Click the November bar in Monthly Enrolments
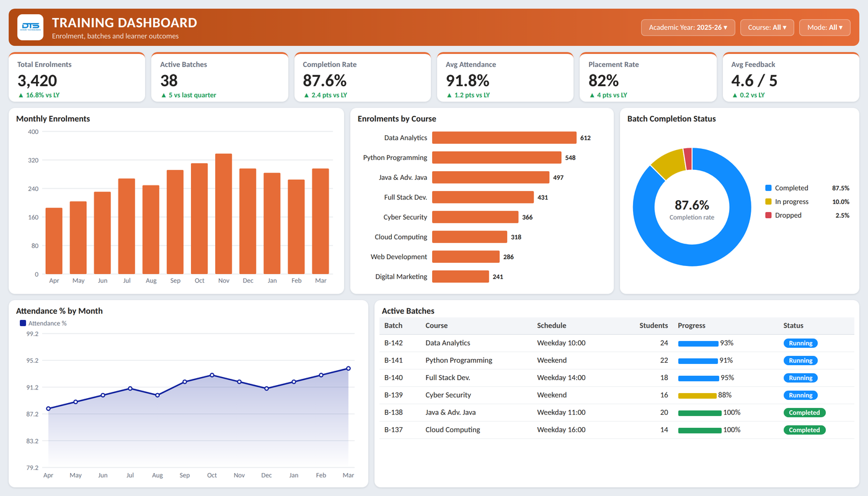Viewport: 868px width, 496px height. [223, 214]
